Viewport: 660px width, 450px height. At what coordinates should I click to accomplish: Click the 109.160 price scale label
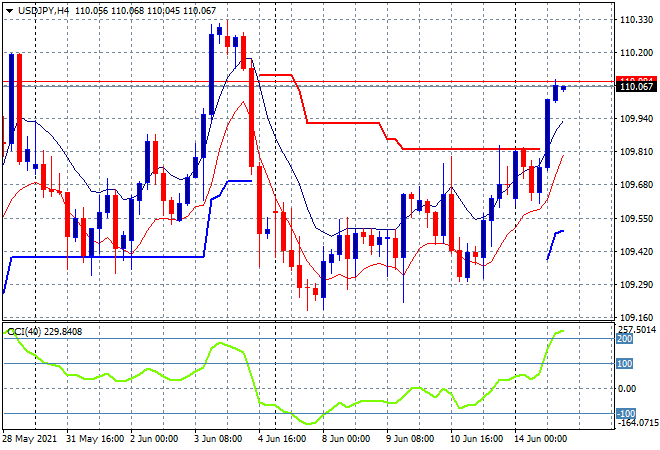[636, 317]
